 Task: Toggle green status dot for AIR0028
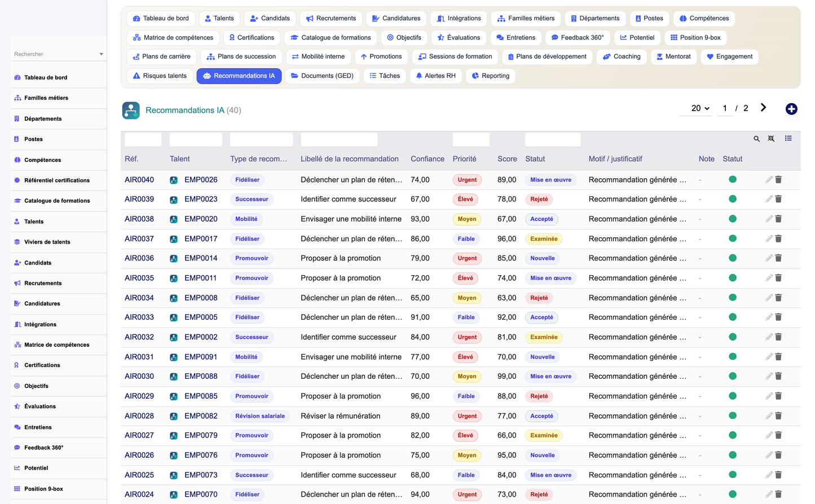[733, 415]
